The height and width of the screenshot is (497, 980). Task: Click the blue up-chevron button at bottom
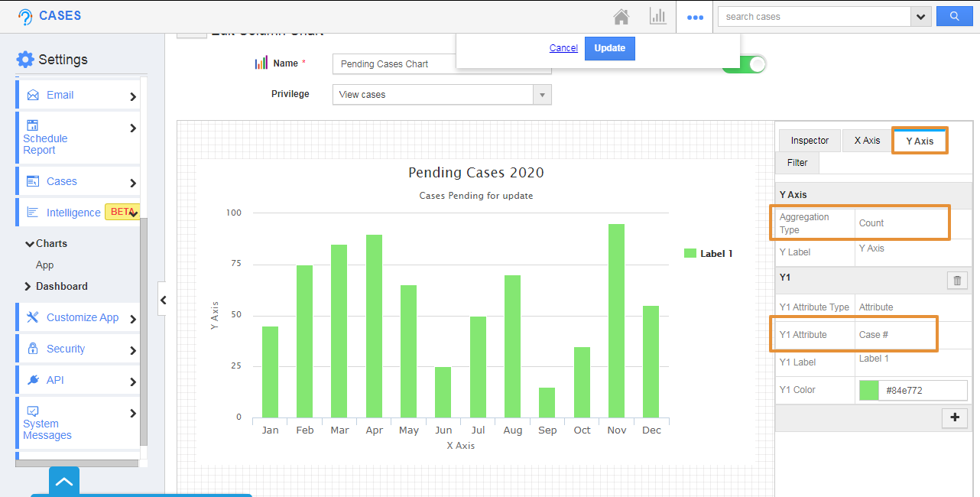point(64,482)
